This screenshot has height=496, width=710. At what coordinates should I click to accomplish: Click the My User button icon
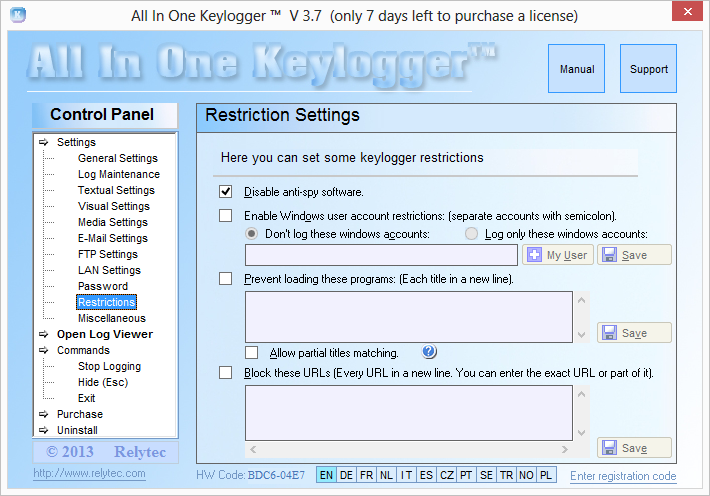[x=533, y=255]
